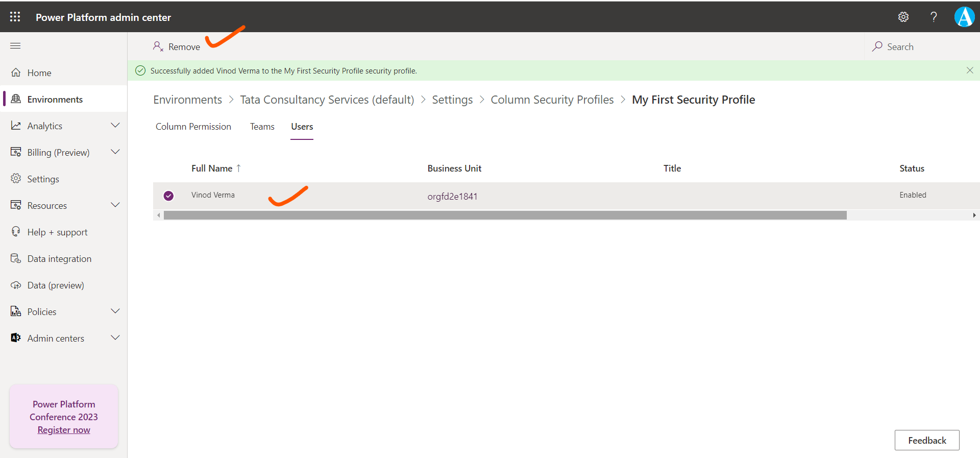Image resolution: width=980 pixels, height=458 pixels.
Task: Click the Register now link
Action: [64, 430]
